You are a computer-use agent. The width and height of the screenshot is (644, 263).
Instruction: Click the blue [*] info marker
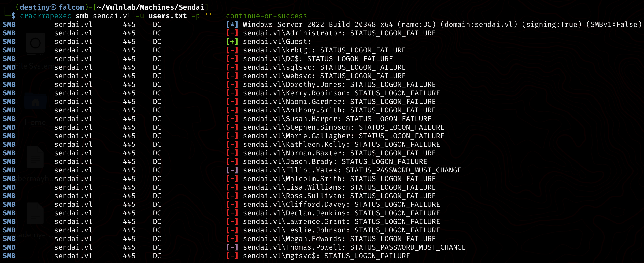[x=232, y=25]
